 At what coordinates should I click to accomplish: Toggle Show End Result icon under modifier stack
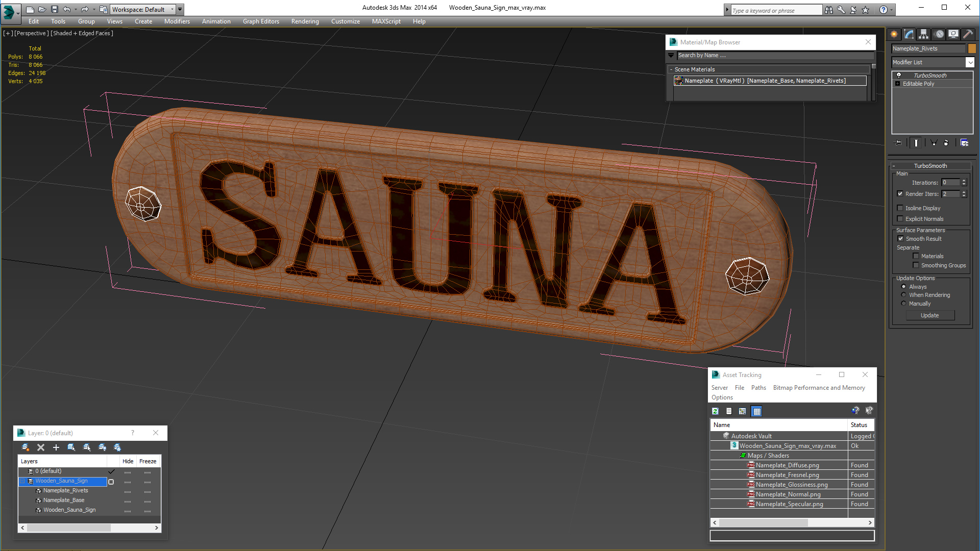pyautogui.click(x=916, y=143)
